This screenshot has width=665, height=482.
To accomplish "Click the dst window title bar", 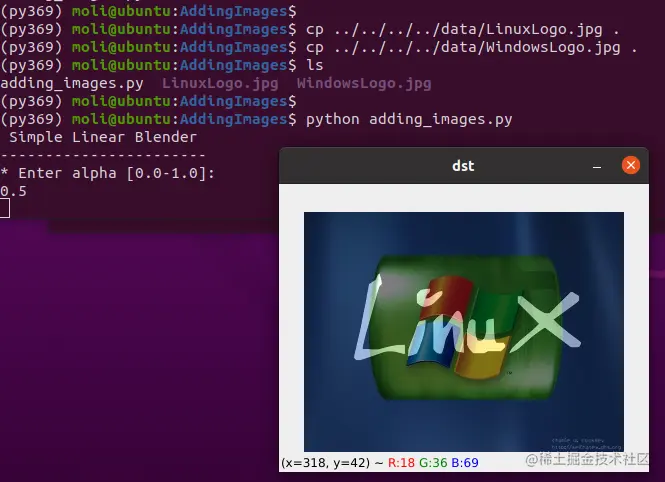I will pyautogui.click(x=464, y=166).
